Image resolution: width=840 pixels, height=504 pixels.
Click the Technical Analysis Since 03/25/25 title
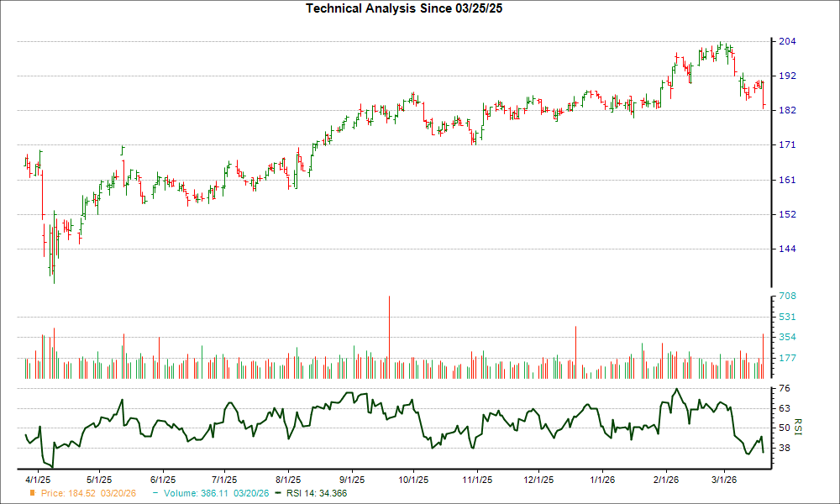click(x=405, y=8)
